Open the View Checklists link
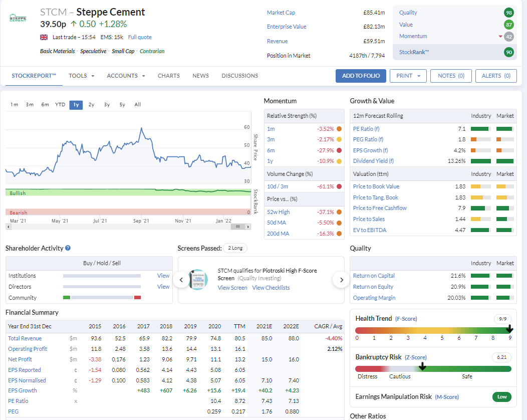Viewport: 527px width, 420px height. pos(271,288)
